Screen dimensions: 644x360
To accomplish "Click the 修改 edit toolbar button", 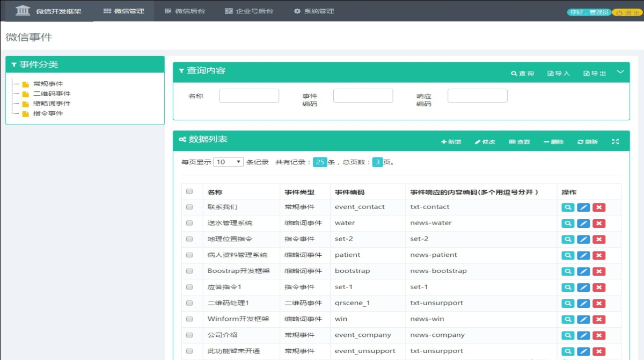I will tap(485, 141).
